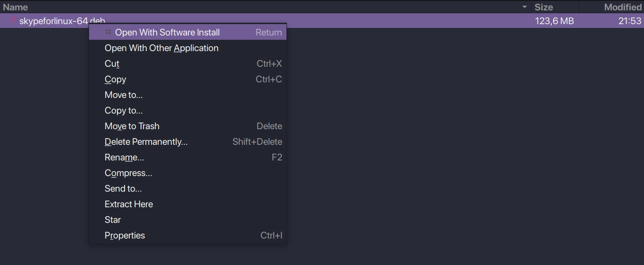Choose Copy to... option
This screenshot has width=644, height=265.
click(188, 110)
